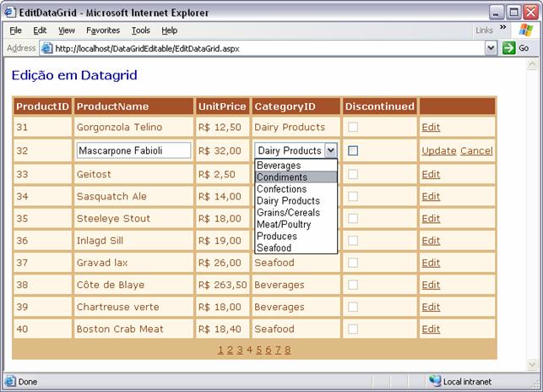
Task: Click the Local intranet zone icon
Action: point(434,381)
